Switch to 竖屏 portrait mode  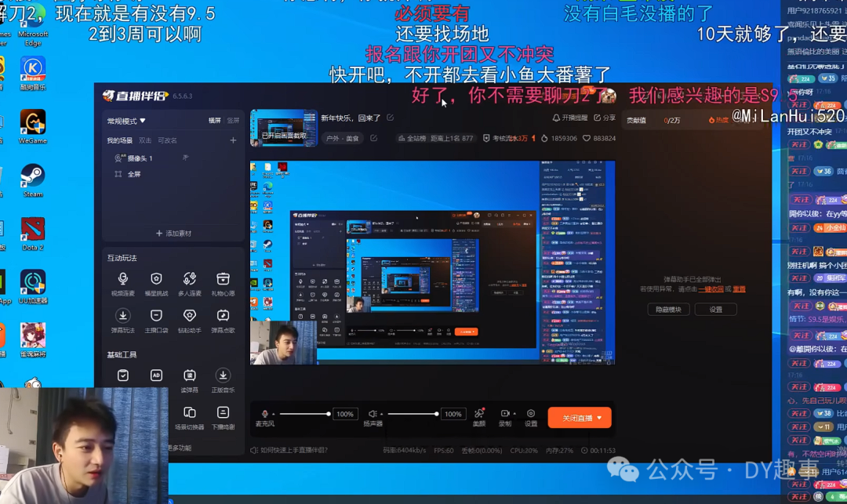233,121
